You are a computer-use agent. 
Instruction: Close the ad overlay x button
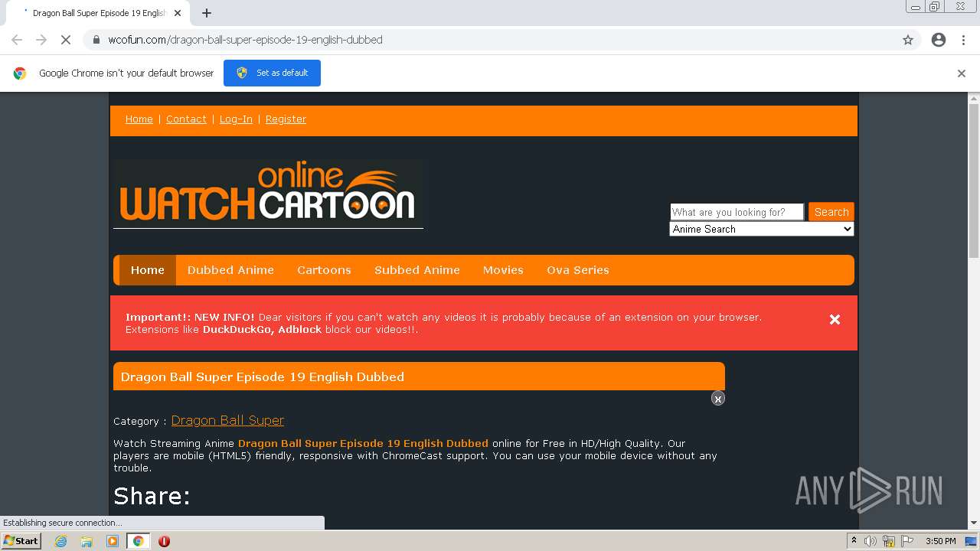[717, 399]
